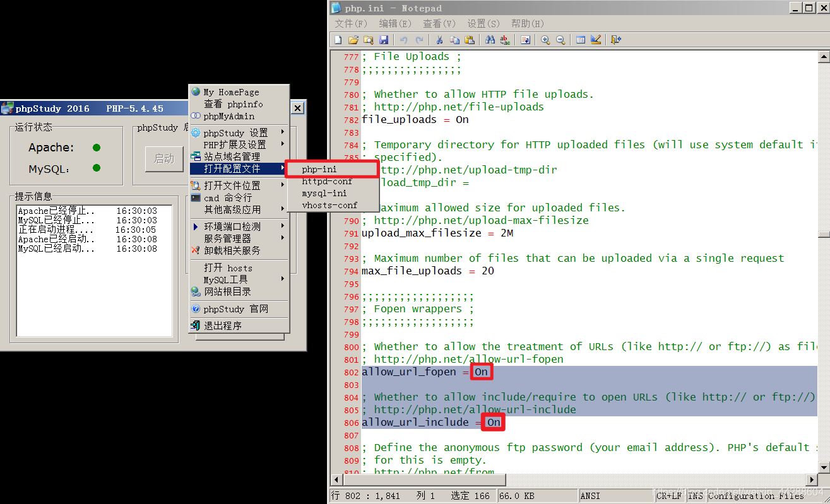Select syntax scheme toolbar icon
Viewport: 830px width, 504px height.
pyautogui.click(x=581, y=40)
